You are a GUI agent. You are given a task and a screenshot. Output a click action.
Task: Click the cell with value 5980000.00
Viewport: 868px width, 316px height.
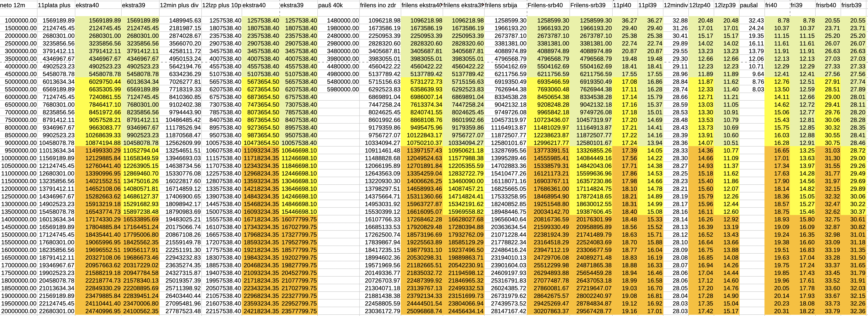343,89
